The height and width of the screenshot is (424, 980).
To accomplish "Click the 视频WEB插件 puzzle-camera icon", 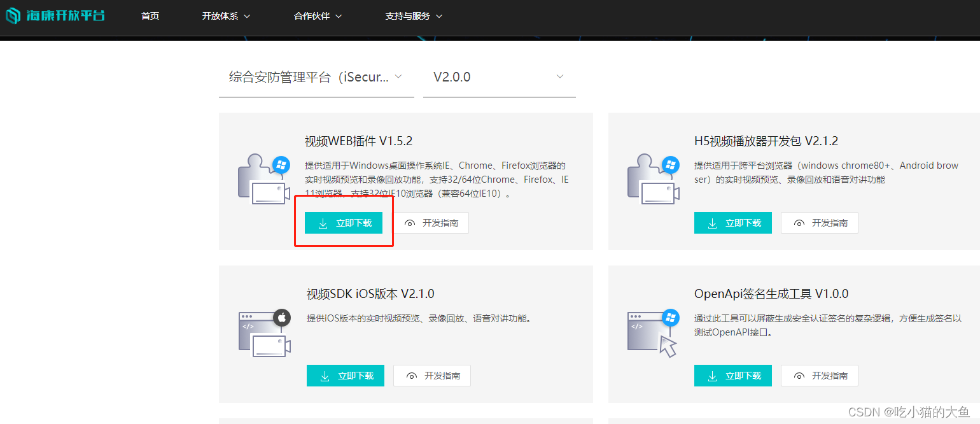I will [264, 180].
